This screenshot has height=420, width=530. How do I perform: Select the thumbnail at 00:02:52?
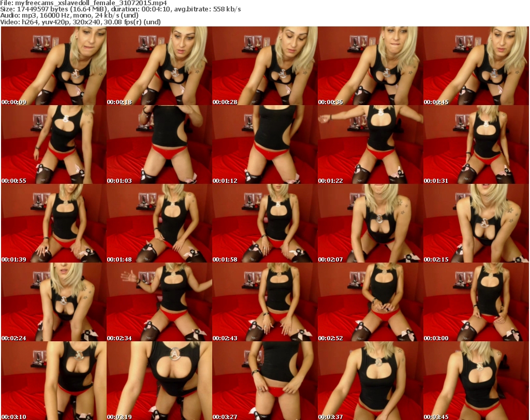coord(370,302)
